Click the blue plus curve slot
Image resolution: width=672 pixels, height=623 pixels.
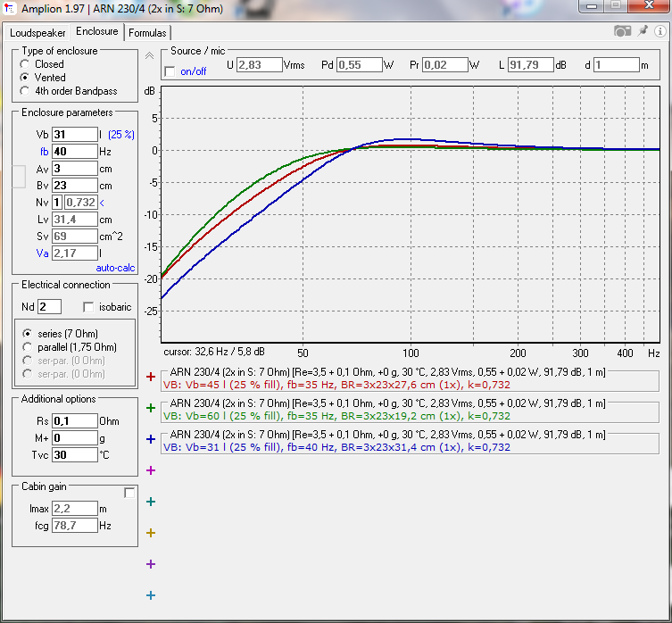(x=151, y=439)
